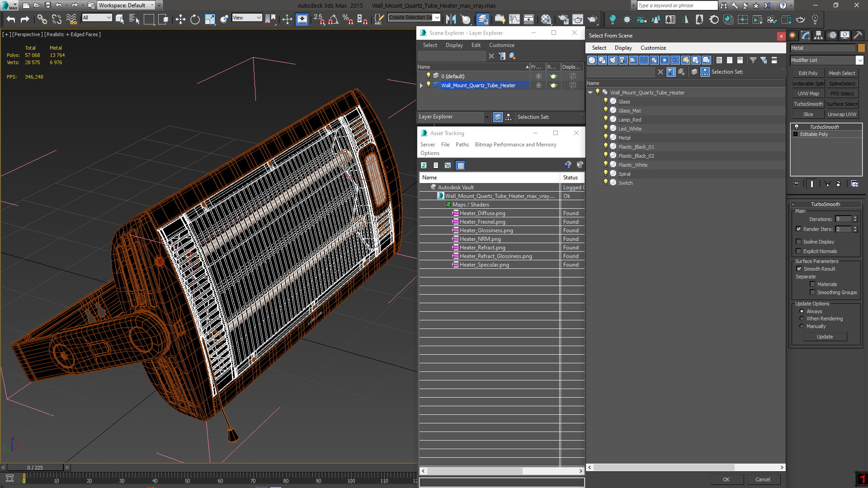868x488 pixels.
Task: Click the Mirror tool icon
Action: tap(451, 19)
